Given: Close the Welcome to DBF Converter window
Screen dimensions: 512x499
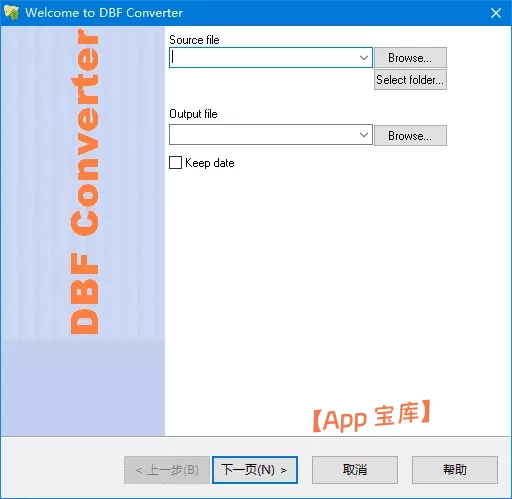Looking at the screenshot, I should 496,13.
